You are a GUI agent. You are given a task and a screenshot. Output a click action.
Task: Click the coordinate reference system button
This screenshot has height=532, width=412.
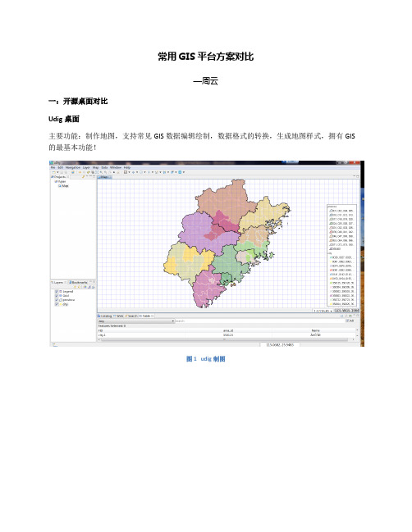(346, 311)
